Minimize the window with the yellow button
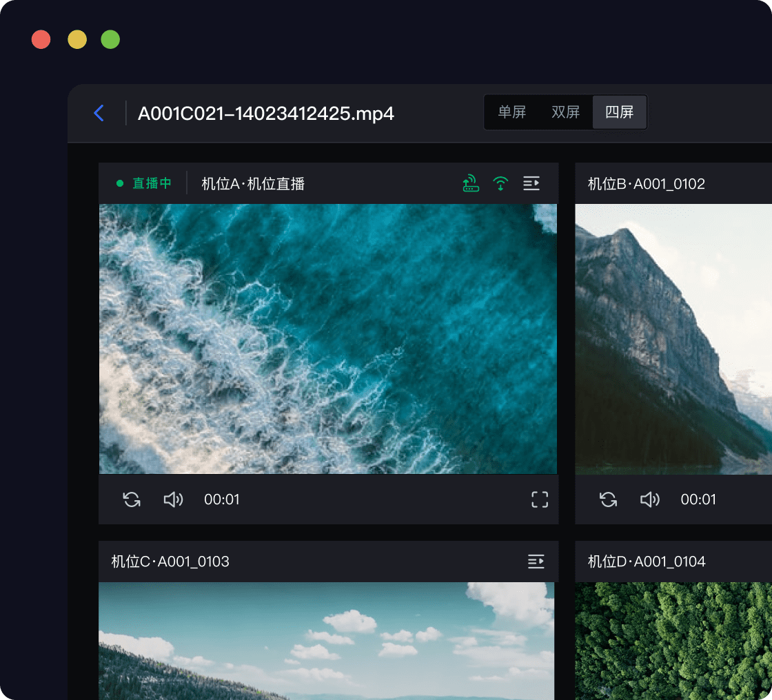The width and height of the screenshot is (772, 700). (x=77, y=39)
